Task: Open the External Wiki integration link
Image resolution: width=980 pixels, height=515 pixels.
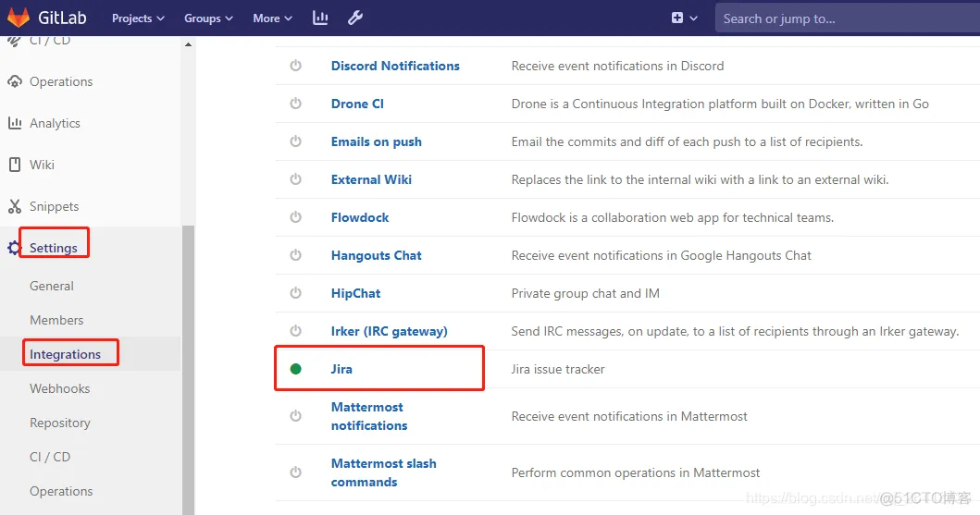Action: [x=371, y=179]
